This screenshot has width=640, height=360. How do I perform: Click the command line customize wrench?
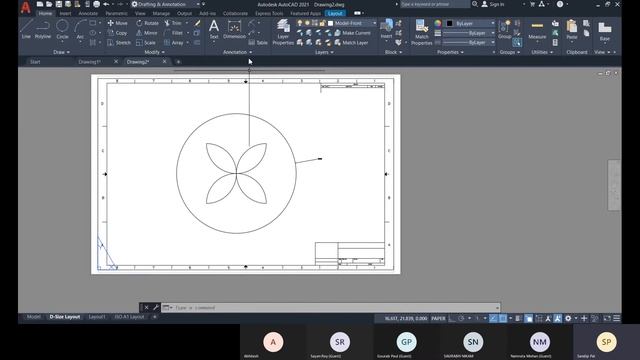[x=156, y=307]
